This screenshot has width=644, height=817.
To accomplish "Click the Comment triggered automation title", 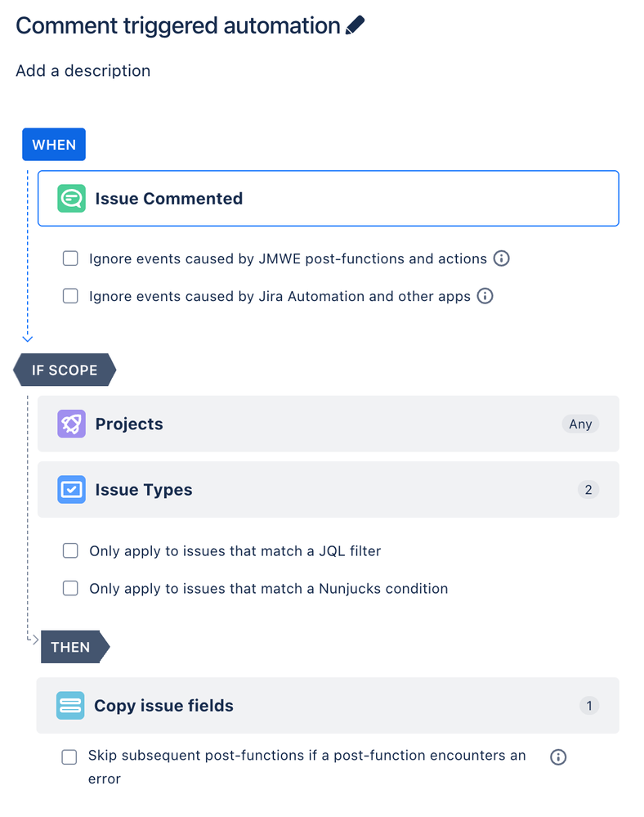I will point(178,25).
